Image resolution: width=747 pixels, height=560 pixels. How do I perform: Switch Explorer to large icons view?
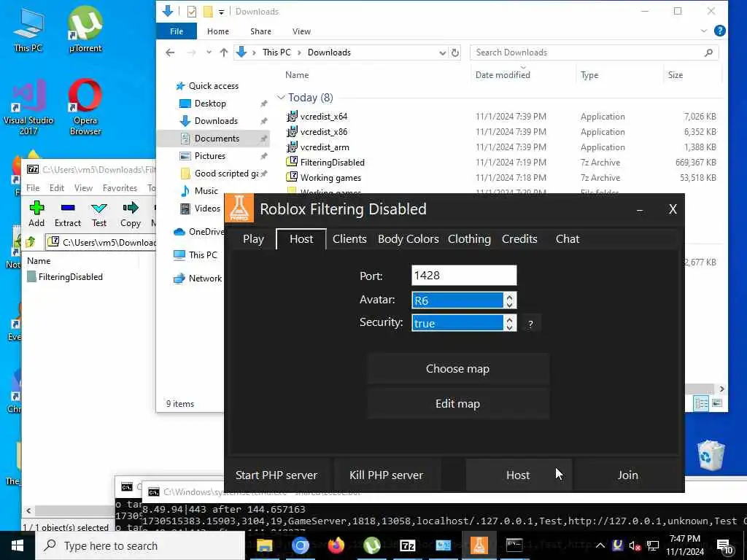tap(717, 403)
